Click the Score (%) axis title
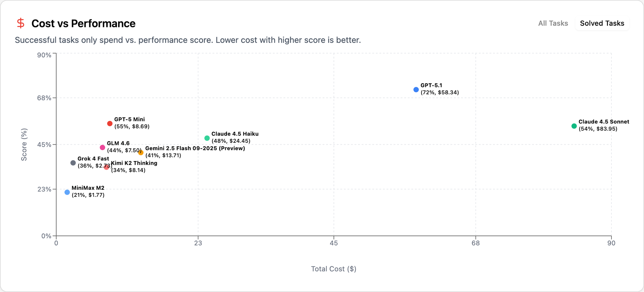This screenshot has height=292, width=644. [24, 144]
